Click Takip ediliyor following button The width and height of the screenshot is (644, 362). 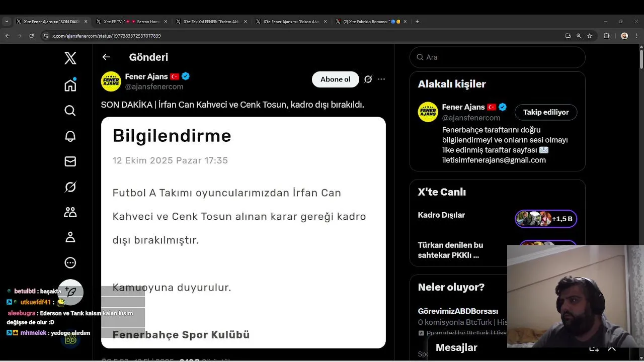pos(546,112)
